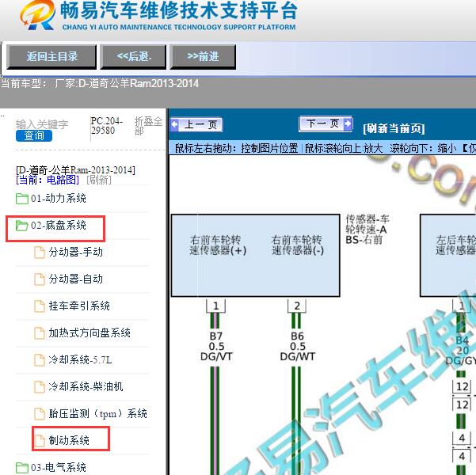Open the 挂车牵引系统 document
Viewport: 476px width, 475px height.
point(79,306)
